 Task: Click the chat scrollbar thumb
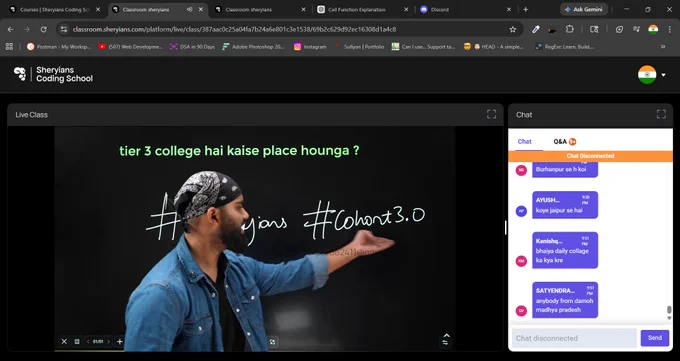pos(669,309)
